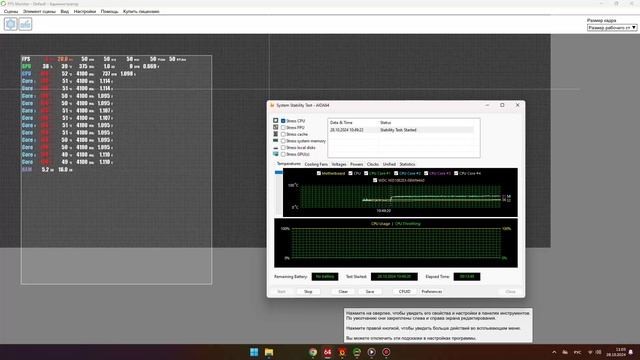Viewport: 640px width, 360px height.
Task: Click the Test Started date field
Action: 394,277
